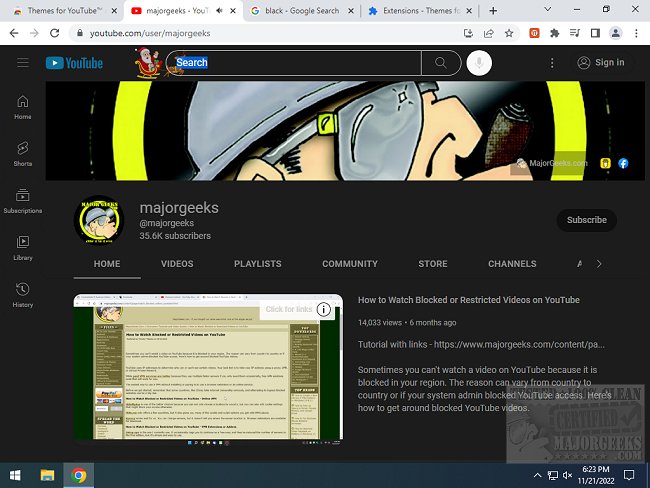This screenshot has width=650, height=488.
Task: Open Library in sidebar
Action: point(23,248)
